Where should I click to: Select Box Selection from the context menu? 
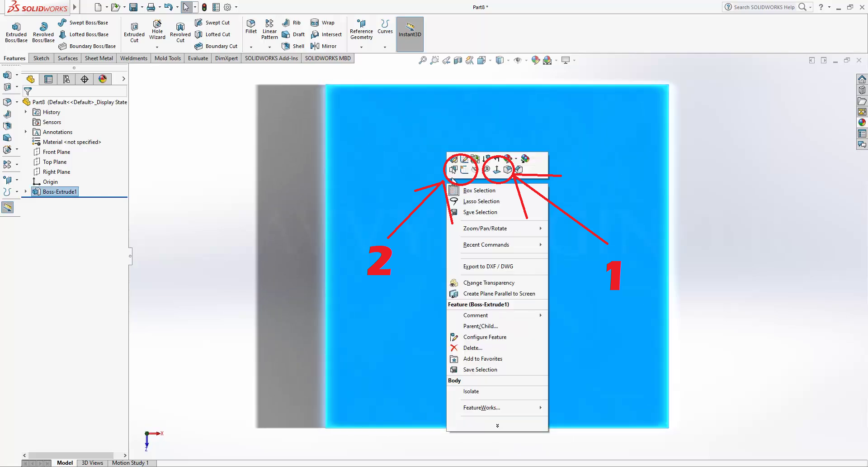tap(479, 191)
